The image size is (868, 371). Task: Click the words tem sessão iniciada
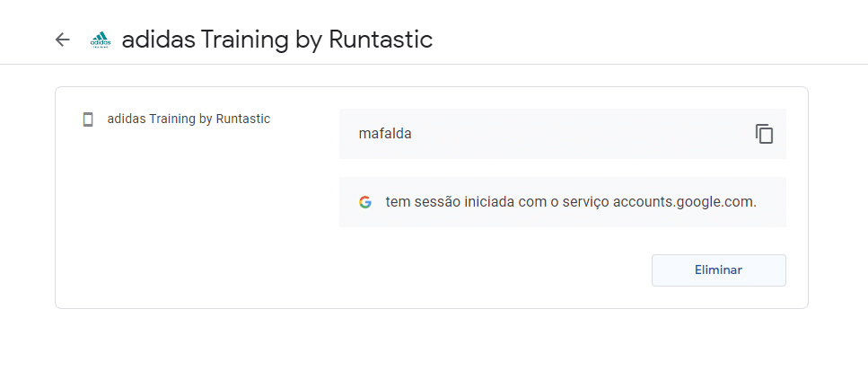tap(451, 202)
